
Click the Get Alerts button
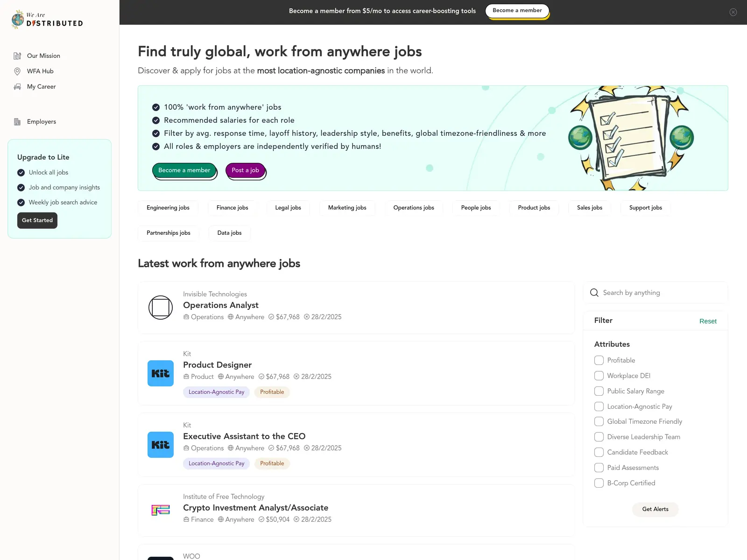tap(655, 509)
